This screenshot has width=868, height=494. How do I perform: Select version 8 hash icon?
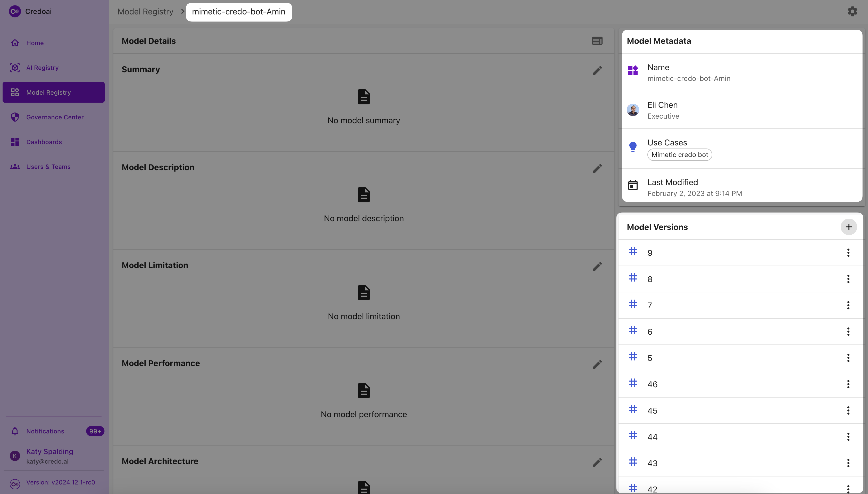coord(633,278)
